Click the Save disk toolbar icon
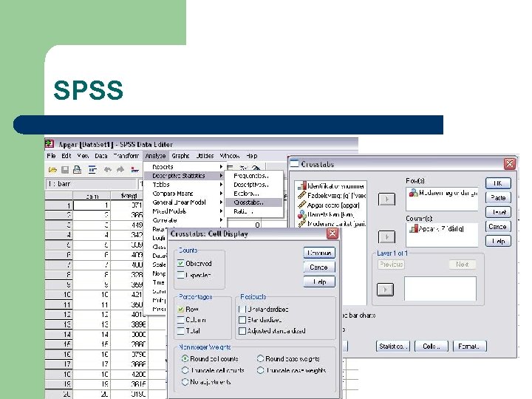This screenshot has height=399, width=532. pos(65,169)
